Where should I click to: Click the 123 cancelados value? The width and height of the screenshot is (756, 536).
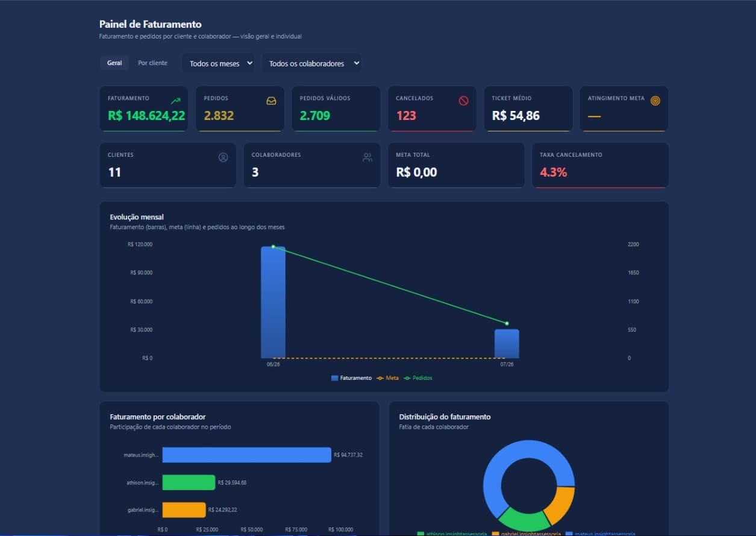click(x=406, y=116)
